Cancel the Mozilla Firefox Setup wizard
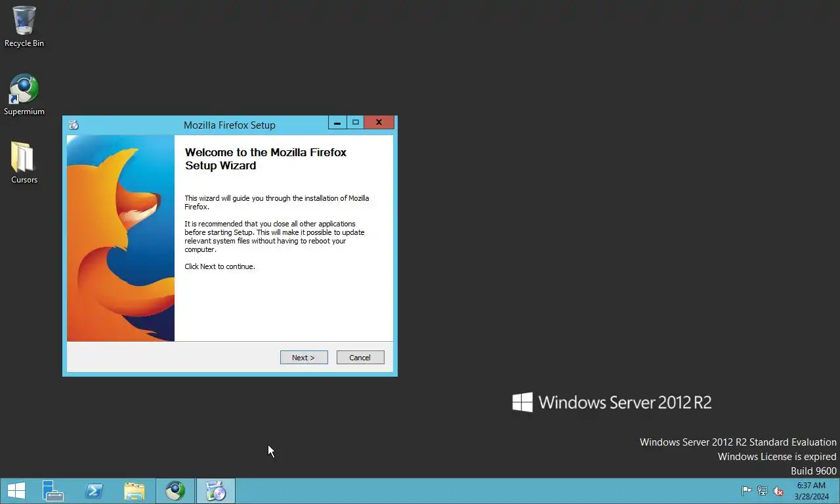 (x=360, y=358)
